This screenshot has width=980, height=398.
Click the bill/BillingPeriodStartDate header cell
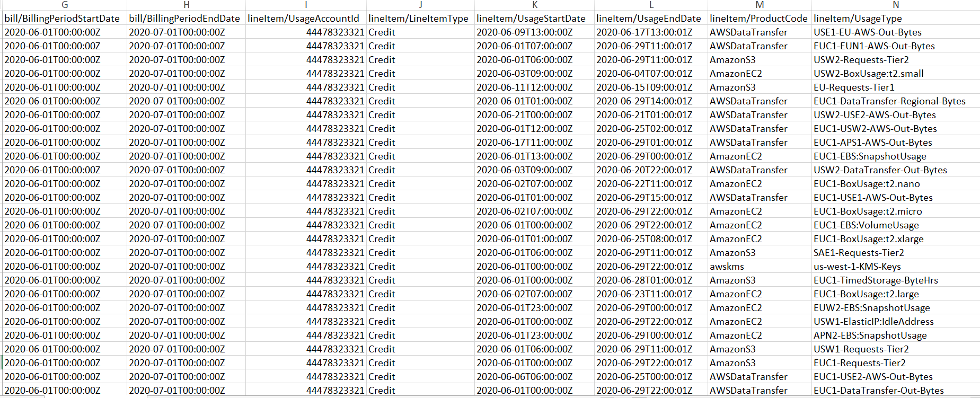(x=63, y=19)
